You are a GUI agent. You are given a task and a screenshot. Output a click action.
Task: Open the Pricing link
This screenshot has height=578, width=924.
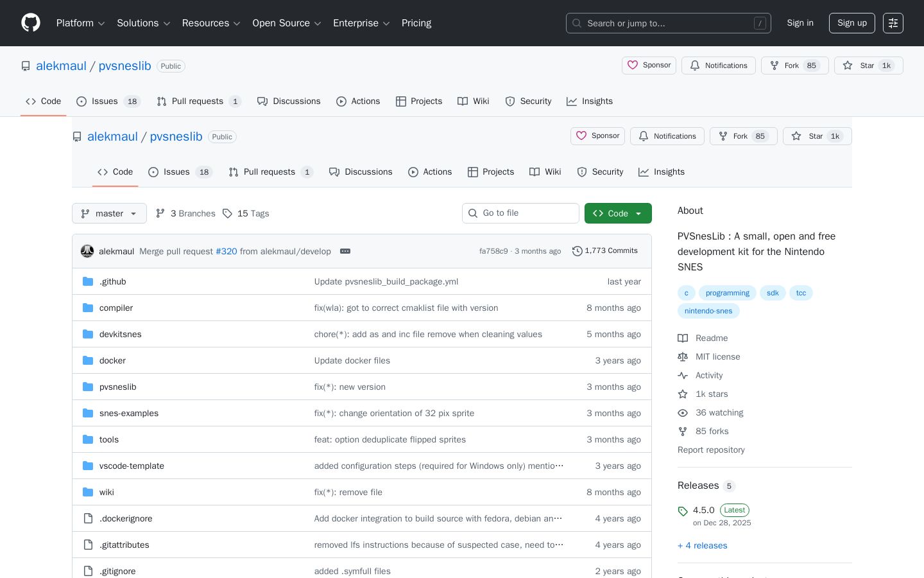pyautogui.click(x=416, y=23)
